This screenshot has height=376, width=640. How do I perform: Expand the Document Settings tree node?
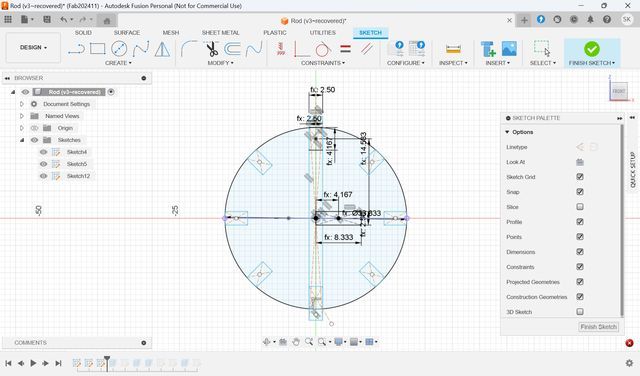[22, 104]
